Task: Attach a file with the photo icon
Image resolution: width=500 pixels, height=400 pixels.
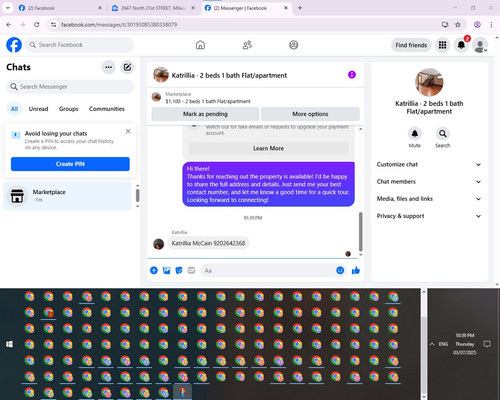Action: pos(166,270)
